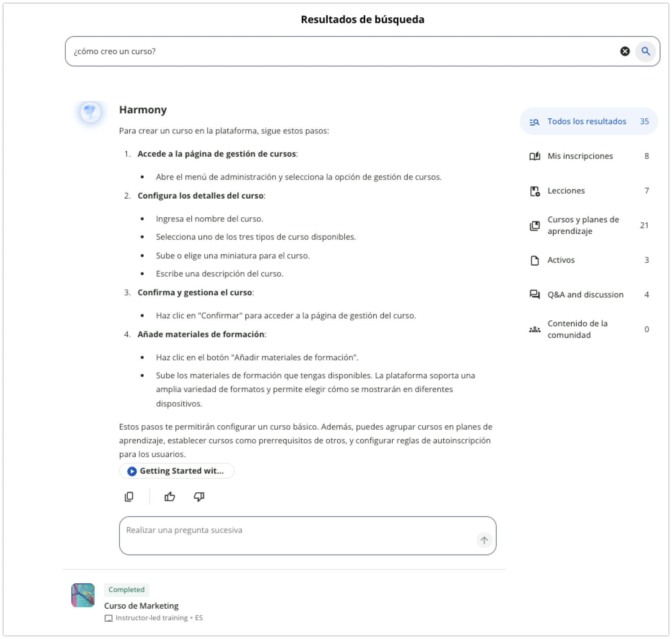Click the instructor-led training icon under Curso de Marketing
This screenshot has height=639, width=672.
click(x=108, y=618)
